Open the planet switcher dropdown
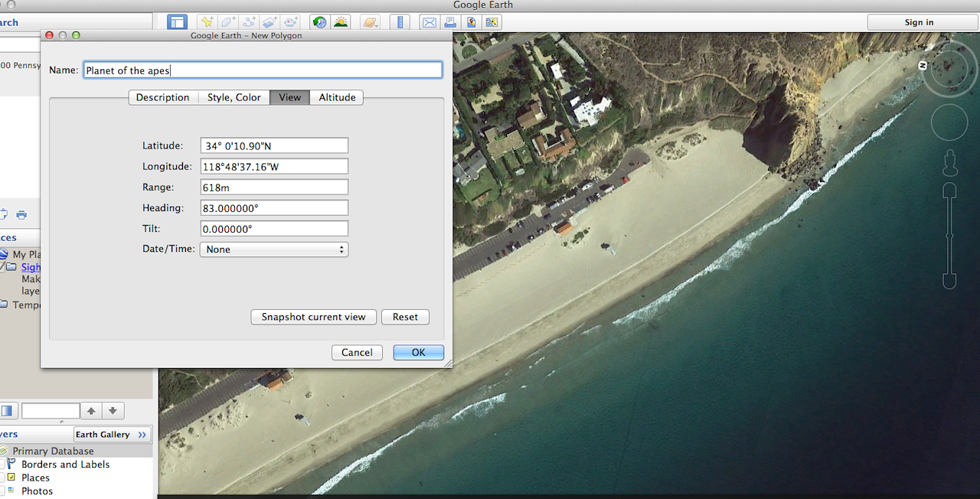 (370, 22)
